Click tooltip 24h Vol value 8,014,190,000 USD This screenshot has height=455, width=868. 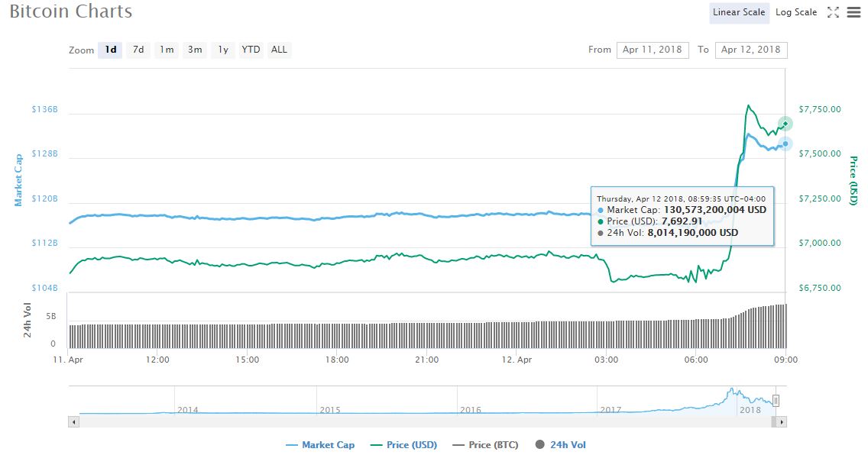[x=692, y=233]
